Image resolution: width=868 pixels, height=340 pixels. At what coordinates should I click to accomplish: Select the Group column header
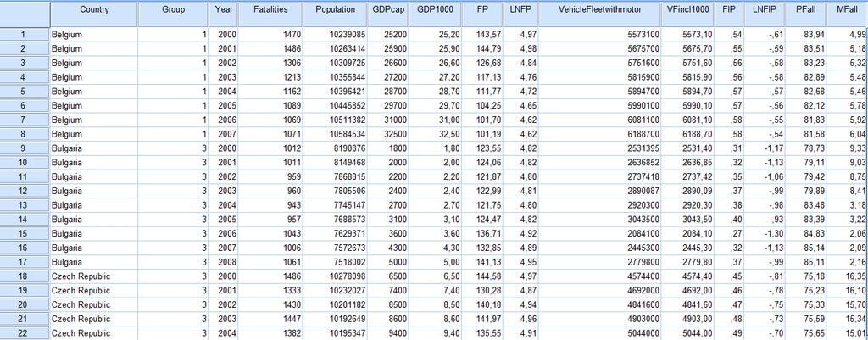173,14
